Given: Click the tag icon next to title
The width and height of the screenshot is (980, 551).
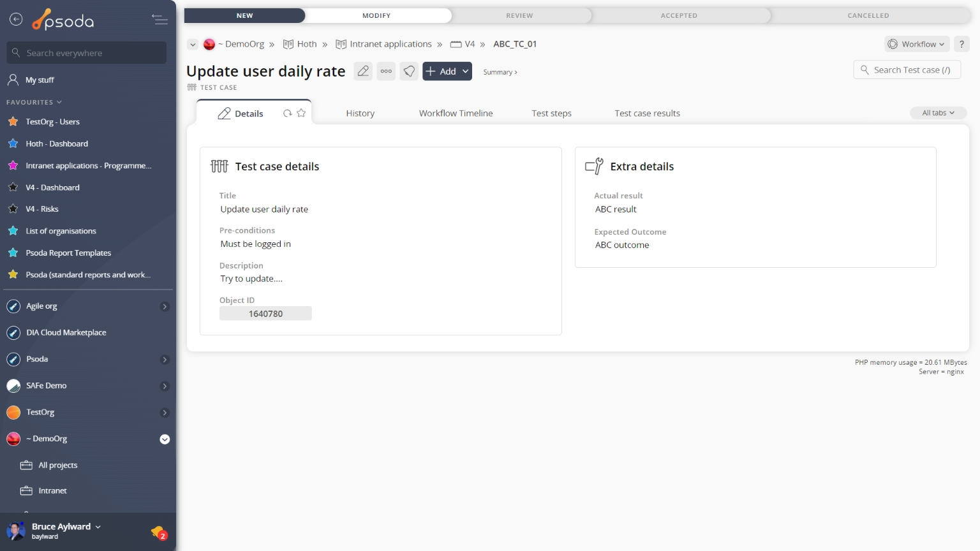Looking at the screenshot, I should (x=409, y=71).
